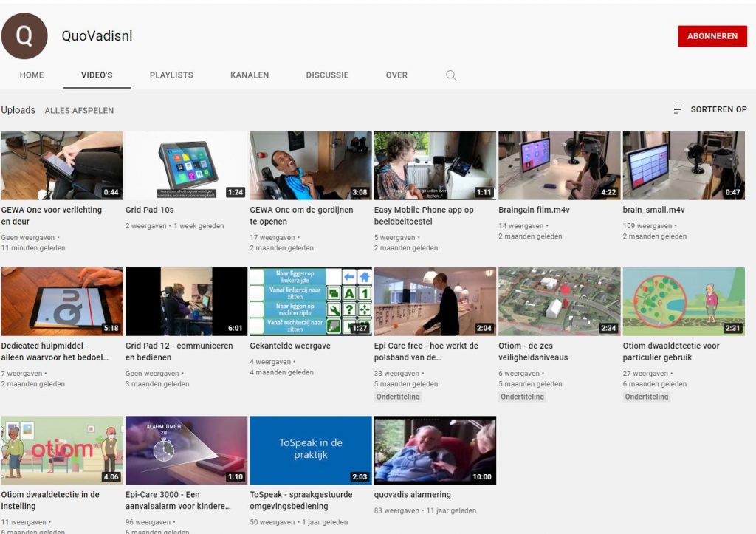Switch to the Home tab
This screenshot has height=534, width=756.
pyautogui.click(x=32, y=75)
